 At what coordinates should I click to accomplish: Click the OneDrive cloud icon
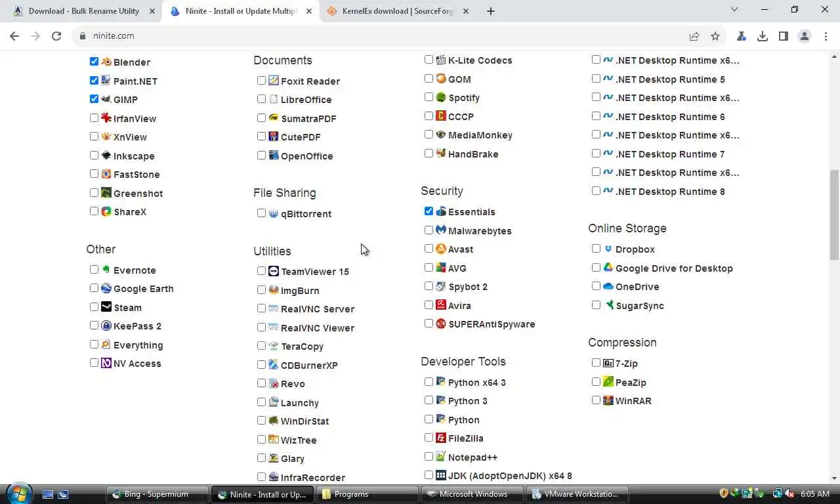tap(608, 286)
